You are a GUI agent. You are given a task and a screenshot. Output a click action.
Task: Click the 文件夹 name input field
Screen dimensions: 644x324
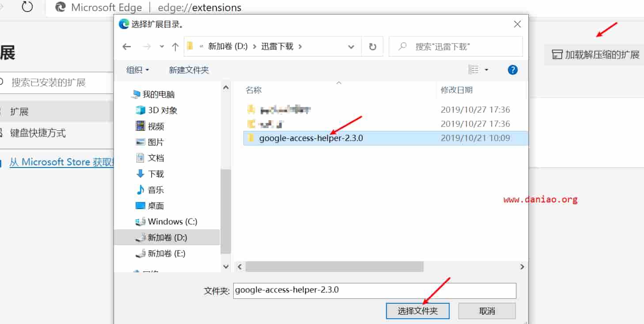[x=375, y=290]
